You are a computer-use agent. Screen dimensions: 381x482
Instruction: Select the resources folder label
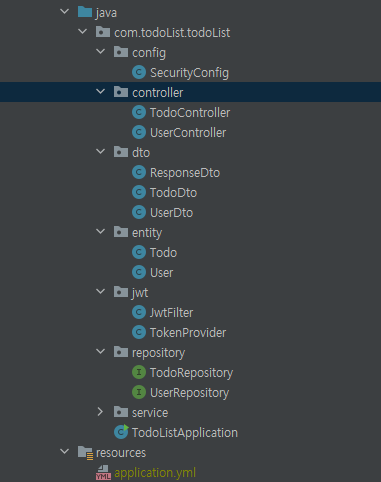pos(121,453)
